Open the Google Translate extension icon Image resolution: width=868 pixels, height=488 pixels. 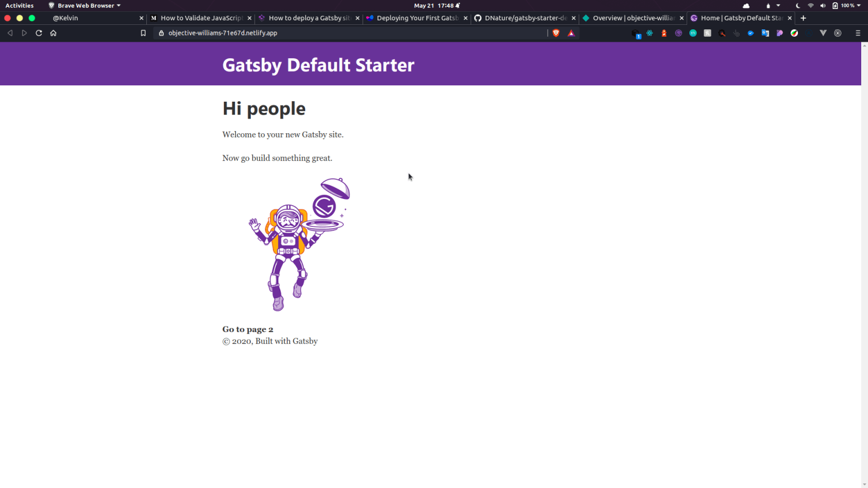coord(765,33)
